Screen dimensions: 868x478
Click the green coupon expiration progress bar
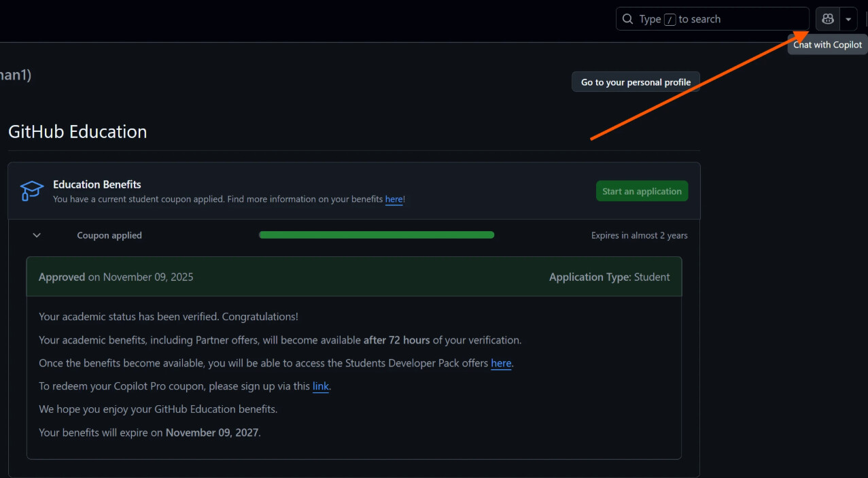(x=376, y=235)
